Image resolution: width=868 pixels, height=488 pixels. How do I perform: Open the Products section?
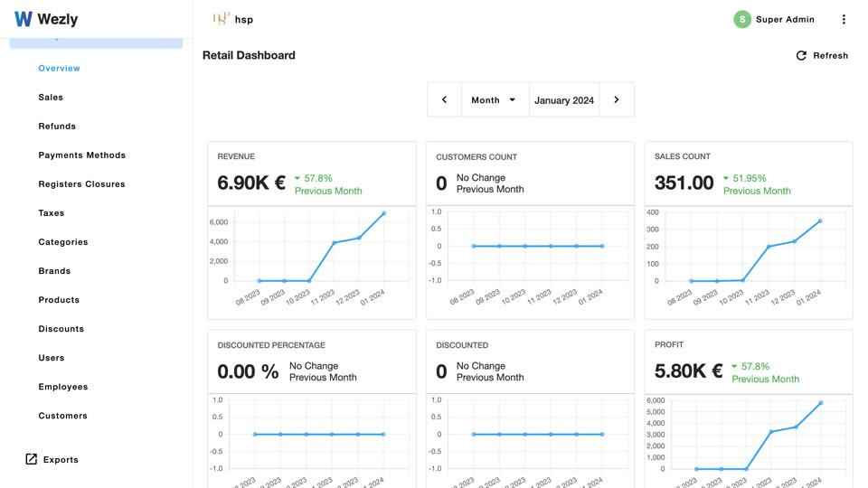[x=59, y=300]
